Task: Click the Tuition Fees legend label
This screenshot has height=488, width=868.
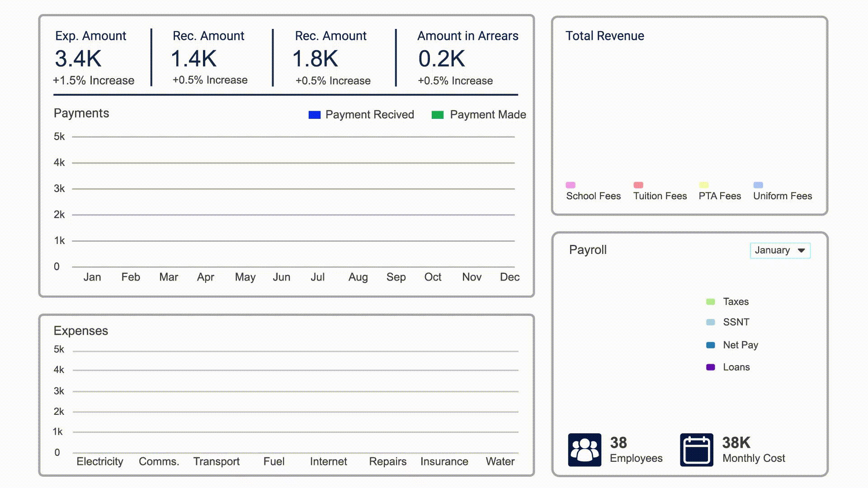Action: tap(660, 196)
